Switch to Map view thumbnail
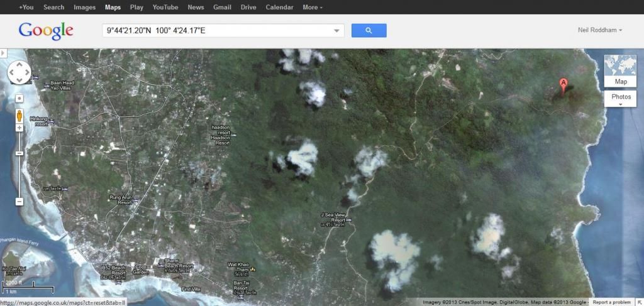This screenshot has height=306, width=644. pos(620,70)
